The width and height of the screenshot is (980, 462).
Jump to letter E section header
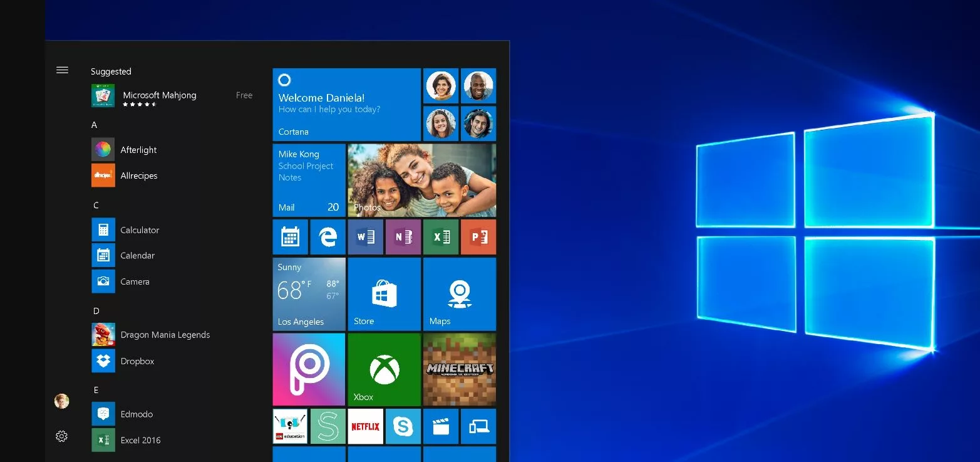click(x=96, y=390)
